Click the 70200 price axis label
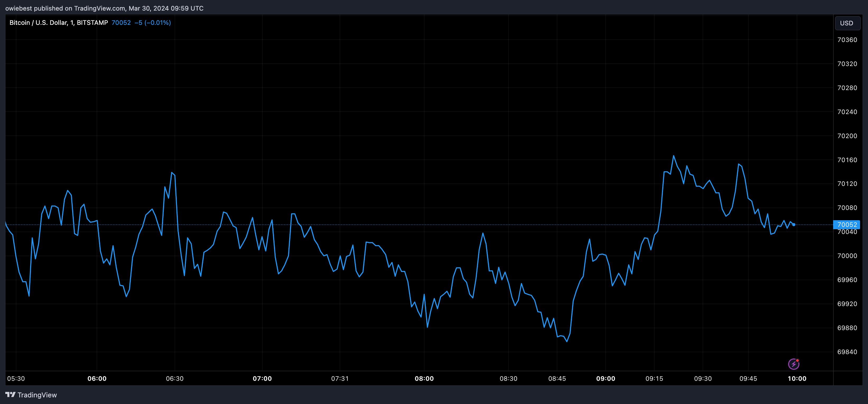 847,136
